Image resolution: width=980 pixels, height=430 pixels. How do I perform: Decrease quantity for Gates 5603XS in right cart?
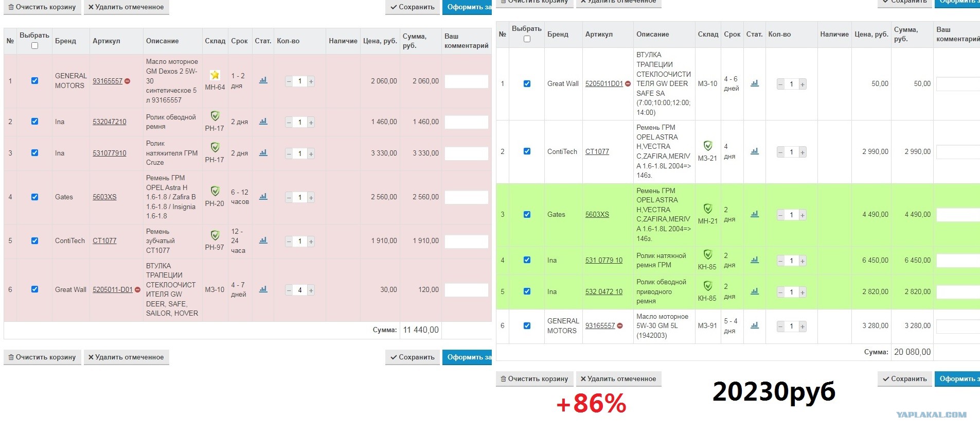(781, 215)
